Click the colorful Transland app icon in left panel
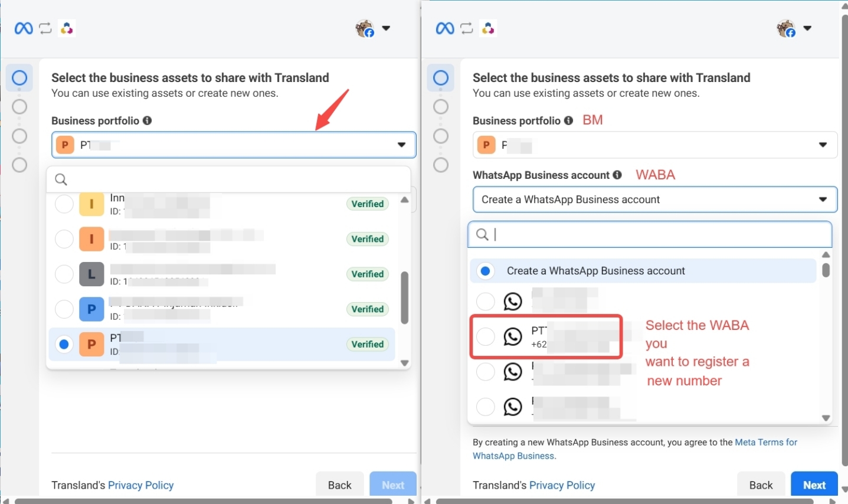848x504 pixels. [x=67, y=28]
